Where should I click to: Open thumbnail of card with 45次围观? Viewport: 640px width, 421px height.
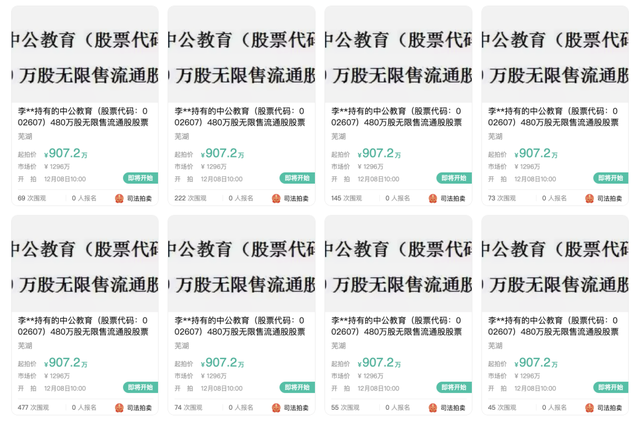(x=555, y=264)
